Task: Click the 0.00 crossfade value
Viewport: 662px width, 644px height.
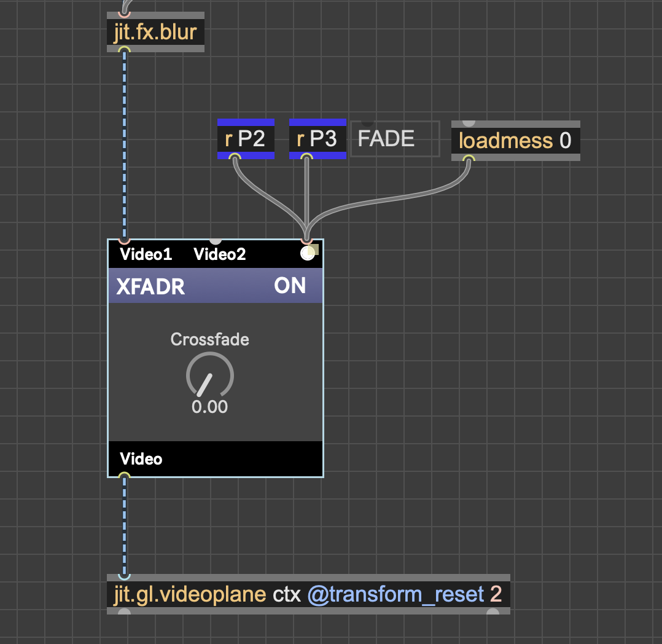Action: point(210,407)
